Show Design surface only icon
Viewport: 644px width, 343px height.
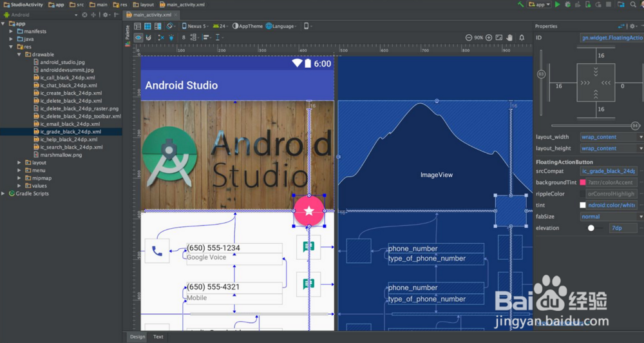pyautogui.click(x=138, y=26)
